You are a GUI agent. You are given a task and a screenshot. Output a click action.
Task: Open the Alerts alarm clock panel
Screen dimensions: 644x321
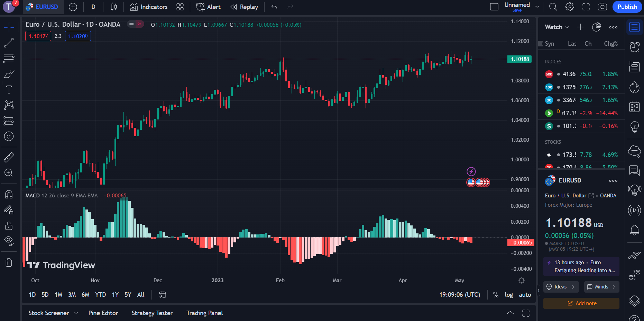634,47
